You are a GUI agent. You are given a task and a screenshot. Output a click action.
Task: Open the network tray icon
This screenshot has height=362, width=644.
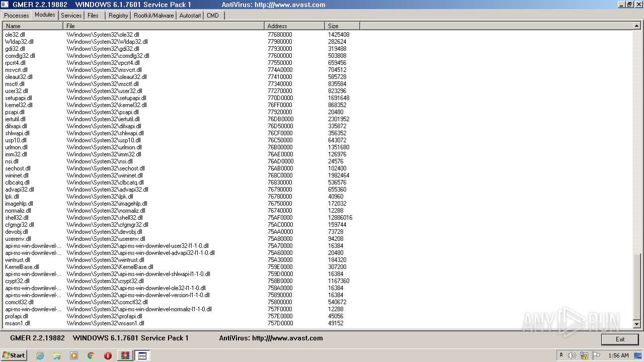(585, 355)
